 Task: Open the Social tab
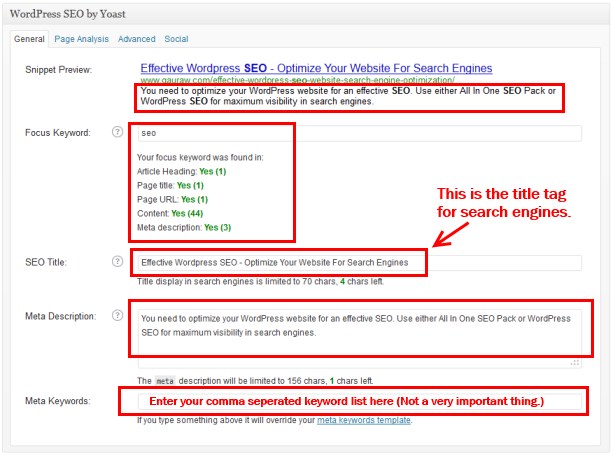(176, 39)
